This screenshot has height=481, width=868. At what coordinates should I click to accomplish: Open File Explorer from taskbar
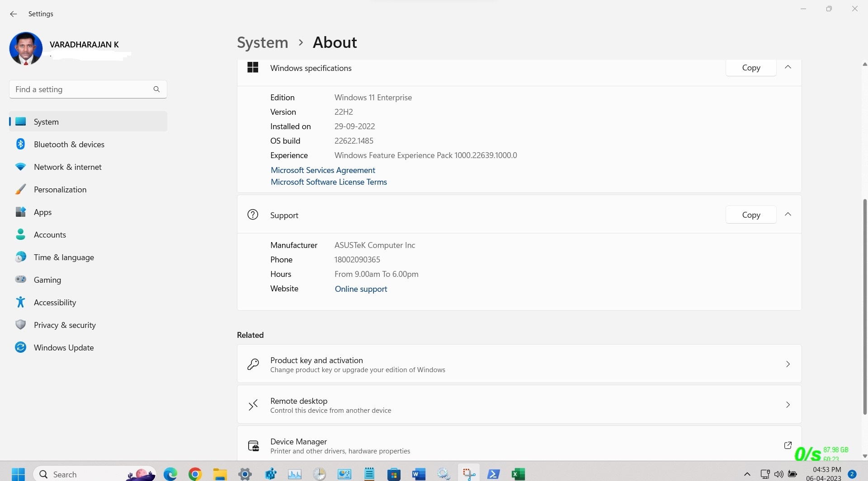coord(220,474)
